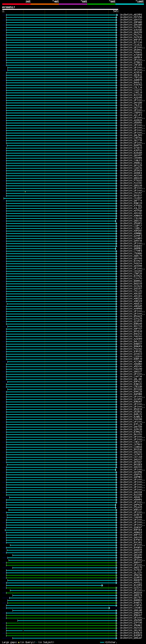Screen dimensions: 146x644
Task: Click the query end position 545
Action: 115,11
